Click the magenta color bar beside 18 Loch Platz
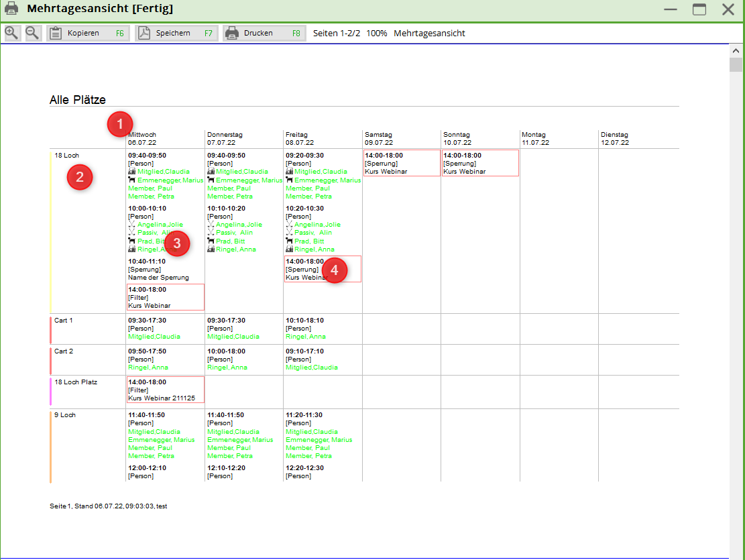 [51, 390]
